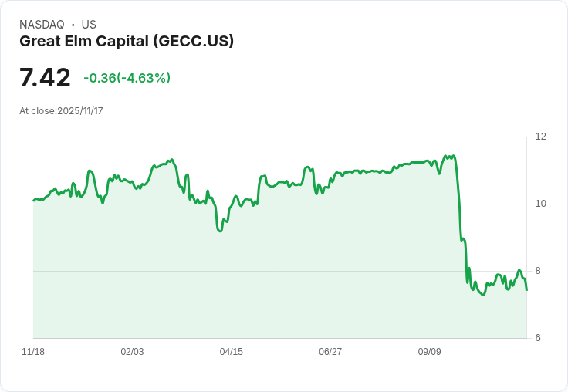
Task: Select the 04/15 date on the time axis
Action: click(232, 352)
